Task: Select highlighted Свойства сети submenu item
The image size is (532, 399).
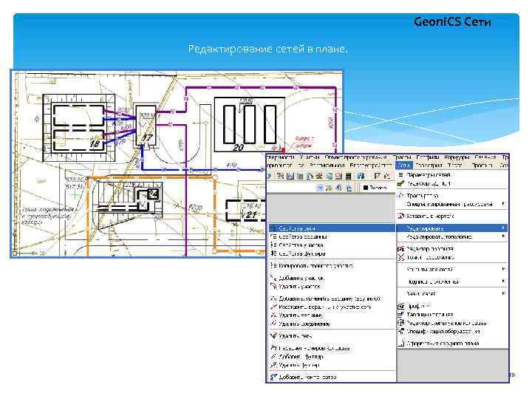Action: pos(332,228)
